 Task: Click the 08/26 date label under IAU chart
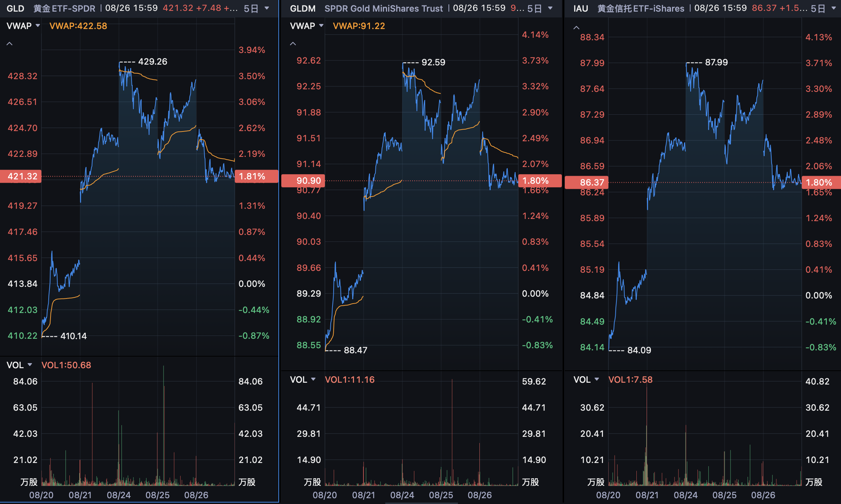click(763, 495)
